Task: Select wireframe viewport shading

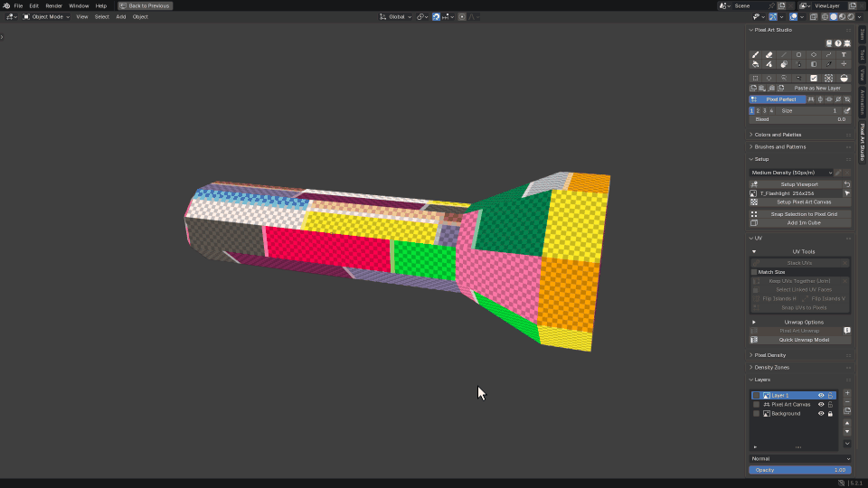Action: tap(825, 16)
